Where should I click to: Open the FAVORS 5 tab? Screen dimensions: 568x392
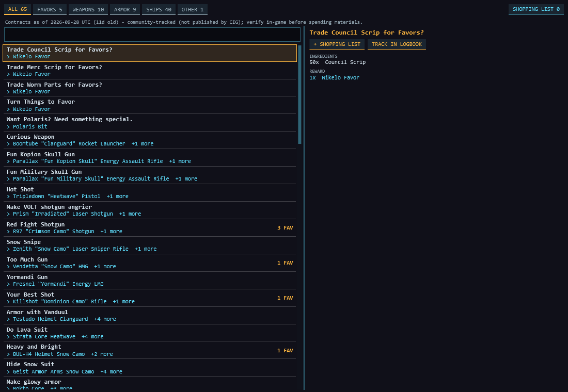click(x=50, y=9)
